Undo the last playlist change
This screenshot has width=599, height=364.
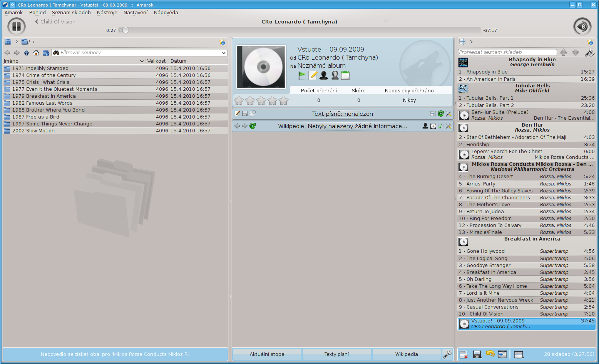pyautogui.click(x=490, y=354)
